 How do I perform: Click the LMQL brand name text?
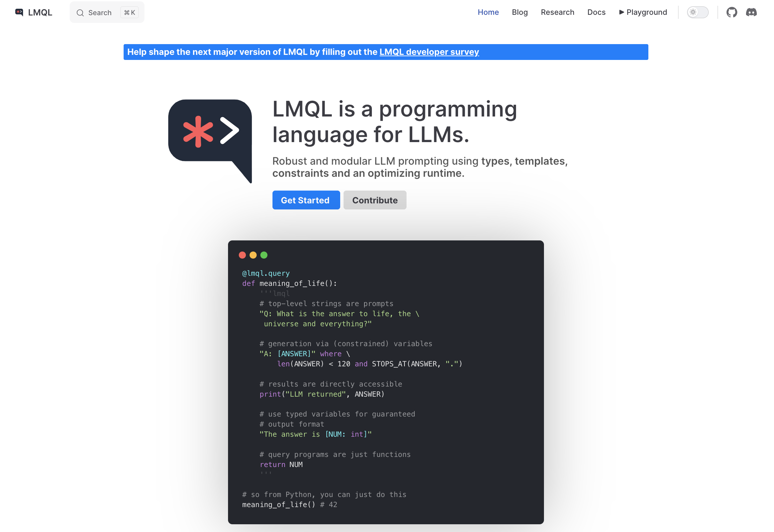pos(40,12)
